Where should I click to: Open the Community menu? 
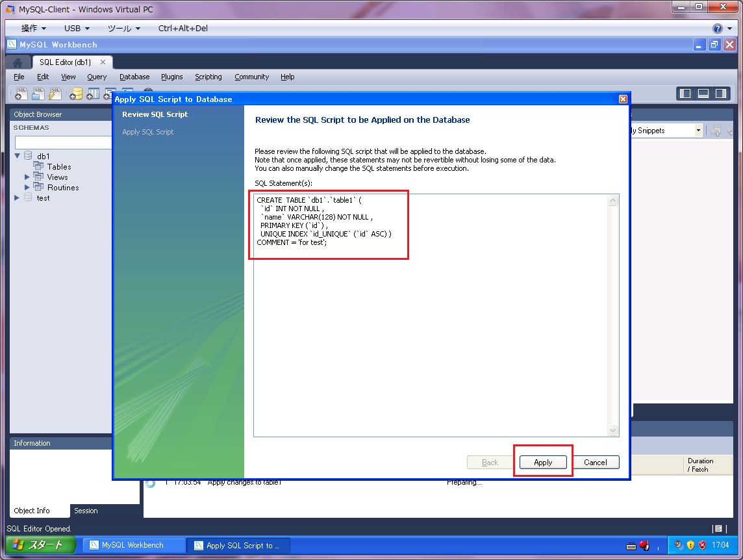point(251,77)
